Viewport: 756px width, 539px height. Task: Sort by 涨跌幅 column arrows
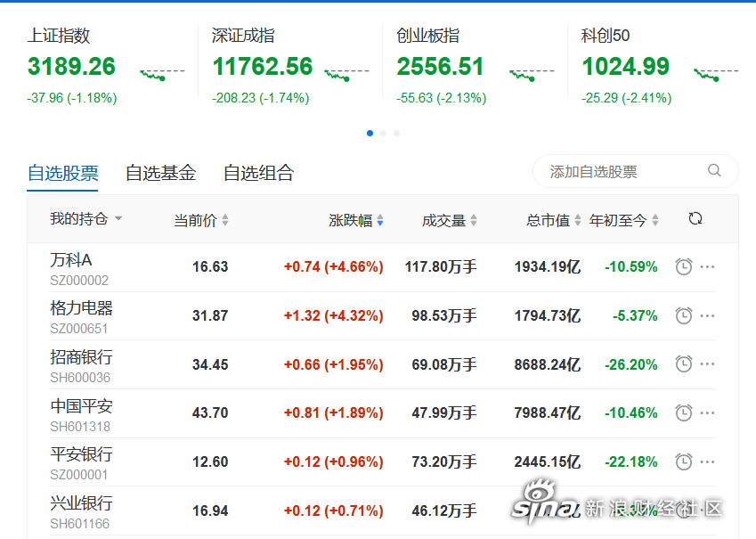[380, 220]
